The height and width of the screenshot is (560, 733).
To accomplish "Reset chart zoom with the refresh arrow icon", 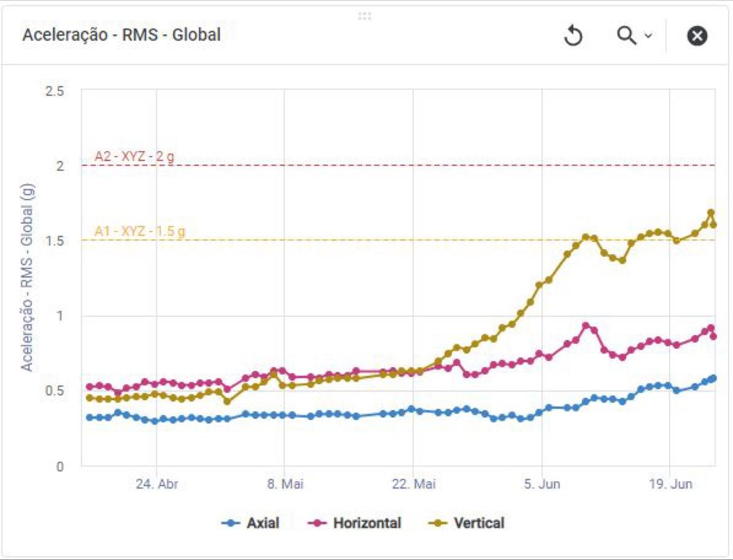I will (x=573, y=35).
